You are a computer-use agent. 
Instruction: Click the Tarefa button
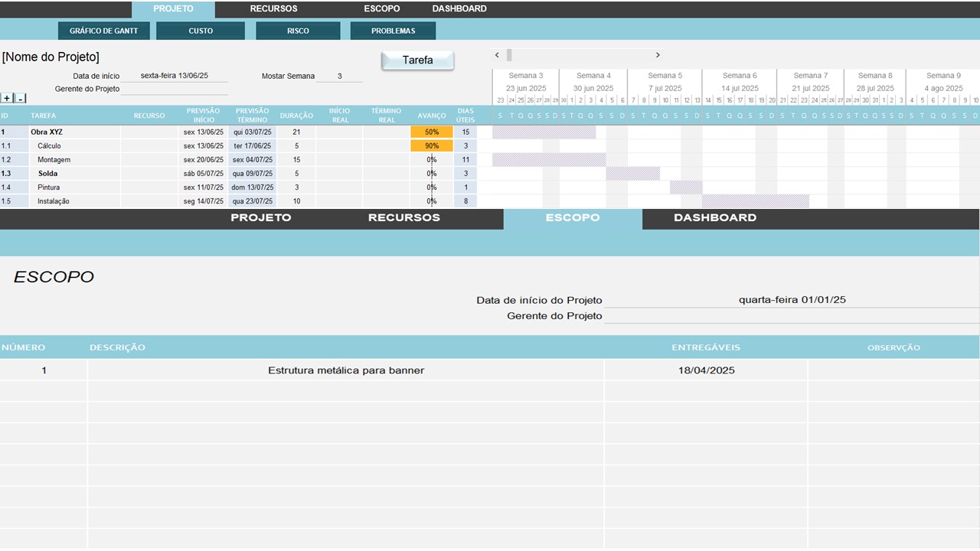pos(417,60)
